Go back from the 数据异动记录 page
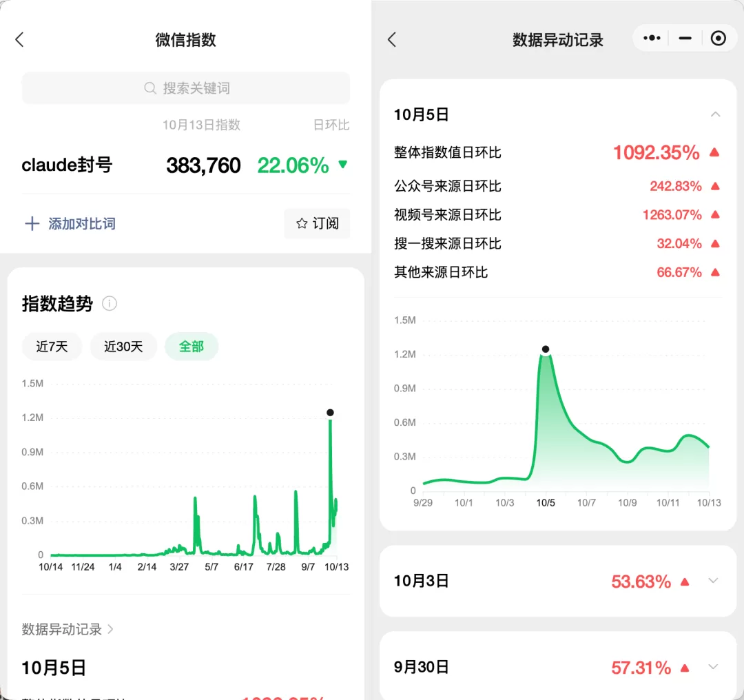 (391, 40)
